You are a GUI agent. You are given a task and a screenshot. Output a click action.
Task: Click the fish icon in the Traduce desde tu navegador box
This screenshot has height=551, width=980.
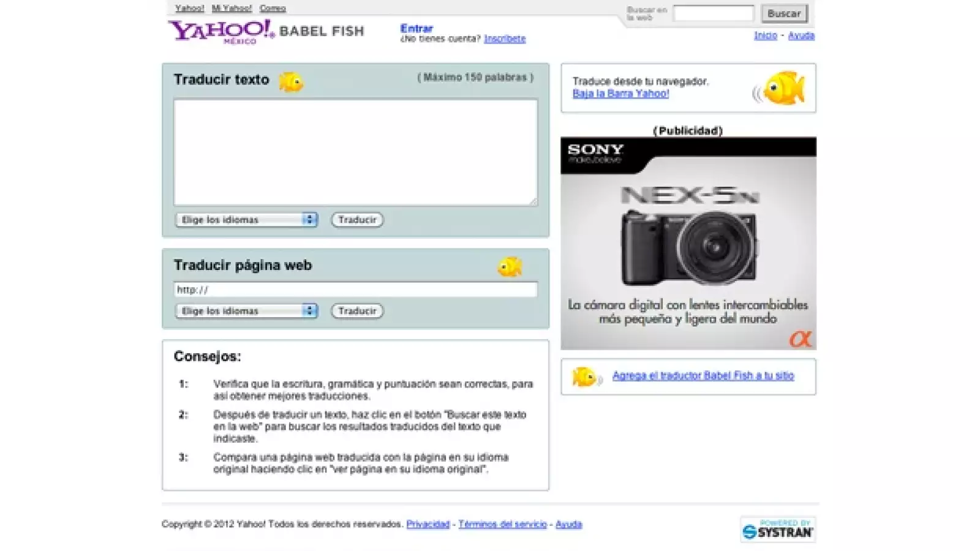coord(785,88)
